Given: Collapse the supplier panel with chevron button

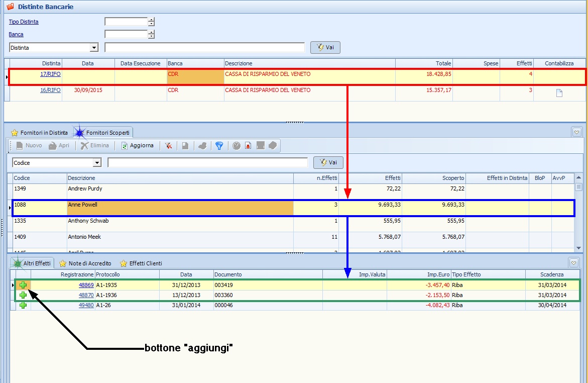Looking at the screenshot, I should coord(576,132).
